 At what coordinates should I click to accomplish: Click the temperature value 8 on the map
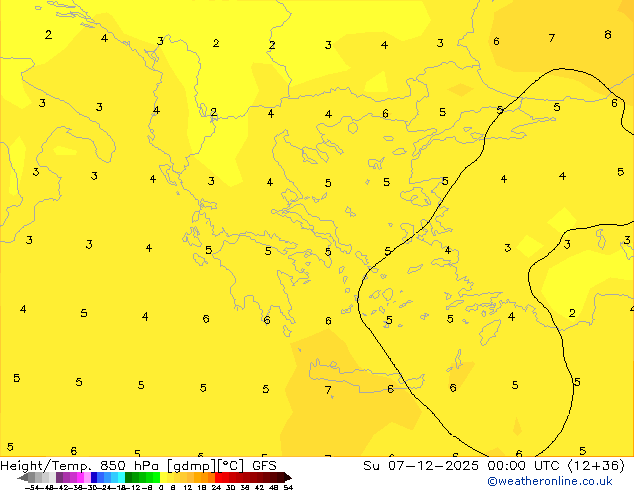pos(608,35)
